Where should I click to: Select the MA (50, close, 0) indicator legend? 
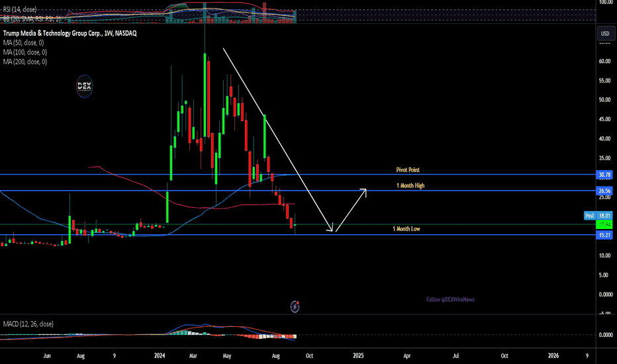pyautogui.click(x=24, y=42)
